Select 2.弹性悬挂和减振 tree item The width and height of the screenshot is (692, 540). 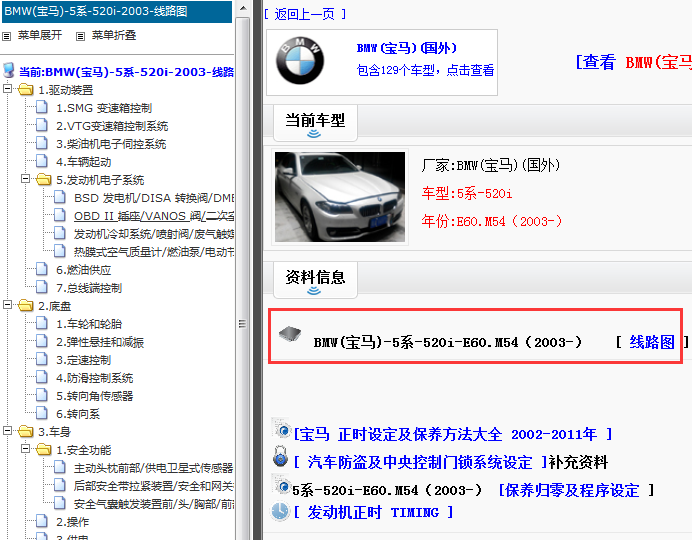[x=100, y=342]
